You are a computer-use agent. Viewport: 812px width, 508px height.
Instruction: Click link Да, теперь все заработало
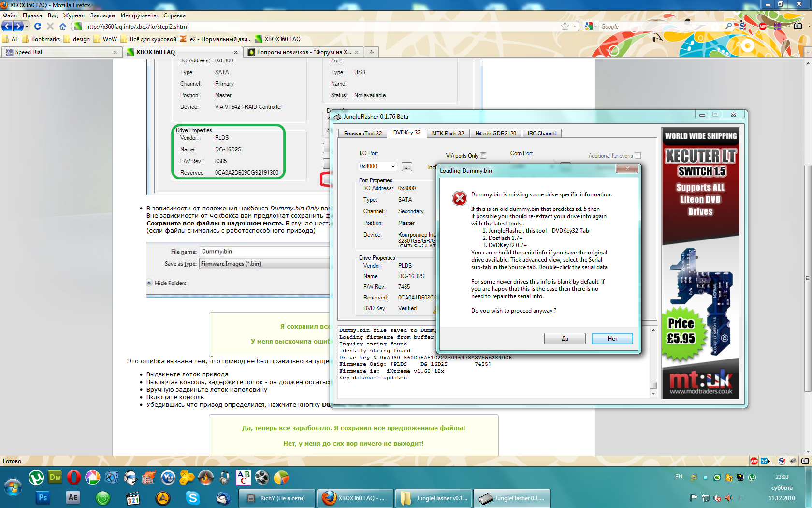(353, 428)
